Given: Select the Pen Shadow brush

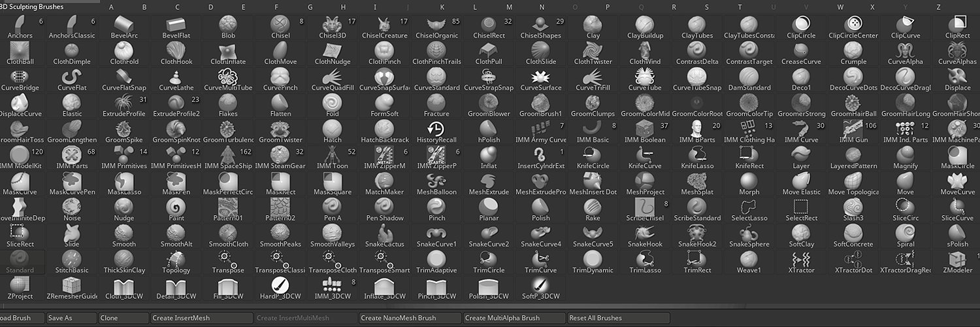Looking at the screenshot, I should pyautogui.click(x=384, y=211).
